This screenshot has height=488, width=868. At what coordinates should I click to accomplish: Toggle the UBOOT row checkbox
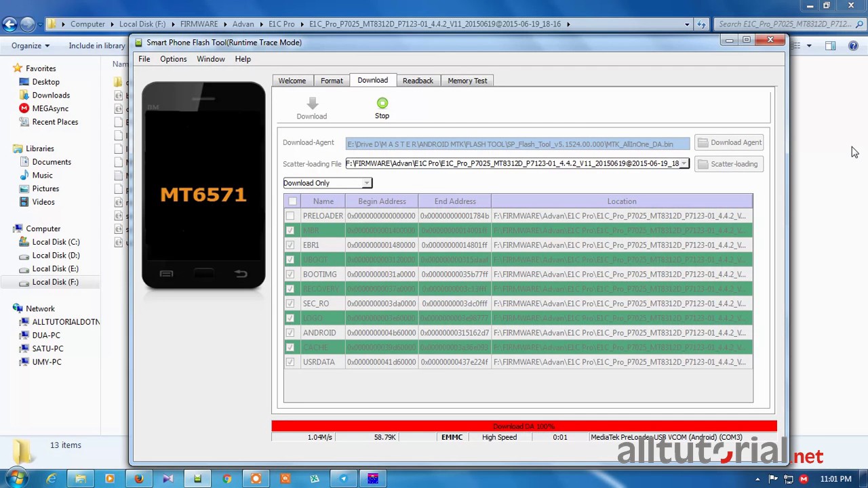click(290, 260)
